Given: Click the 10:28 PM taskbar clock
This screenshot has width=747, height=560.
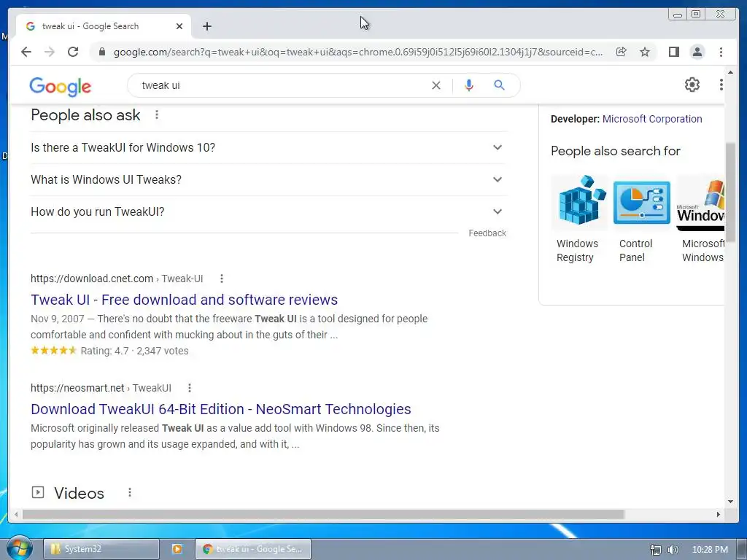Looking at the screenshot, I should pyautogui.click(x=710, y=550).
